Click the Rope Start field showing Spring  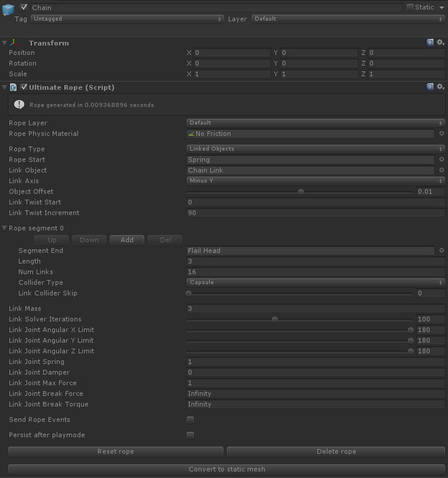310,160
